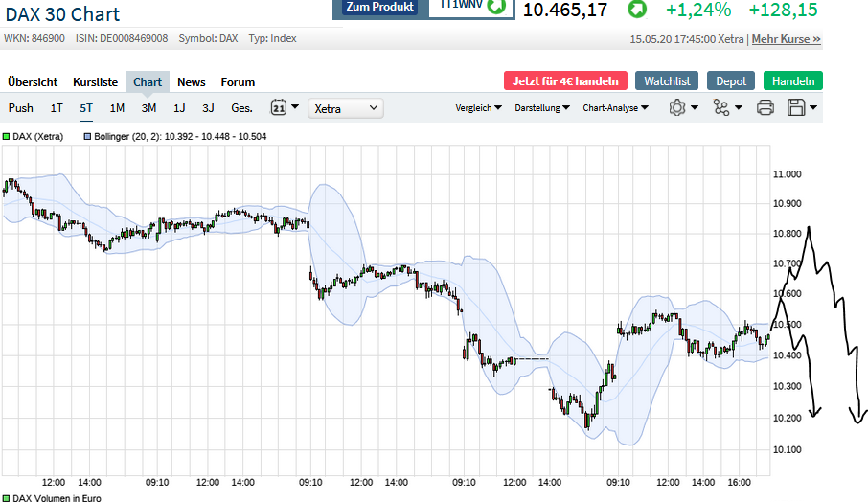Click green arrow icon beside TT1WNV

coord(495,7)
